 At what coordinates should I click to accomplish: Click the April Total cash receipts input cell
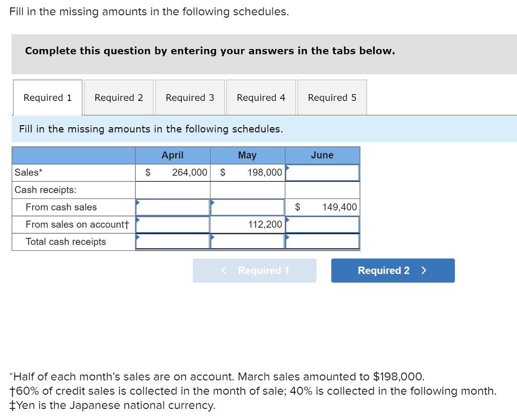(172, 241)
